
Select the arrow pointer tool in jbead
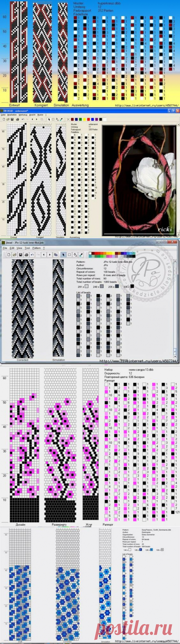64,255
